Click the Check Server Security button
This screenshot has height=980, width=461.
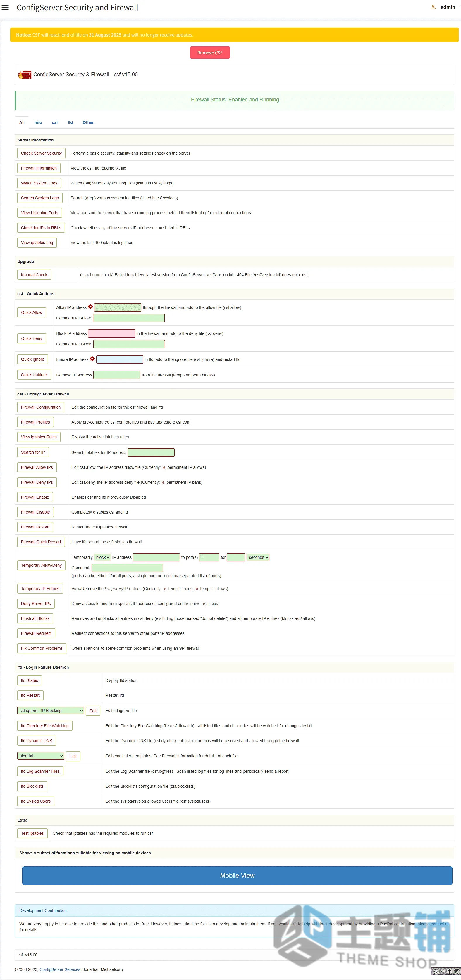[41, 153]
